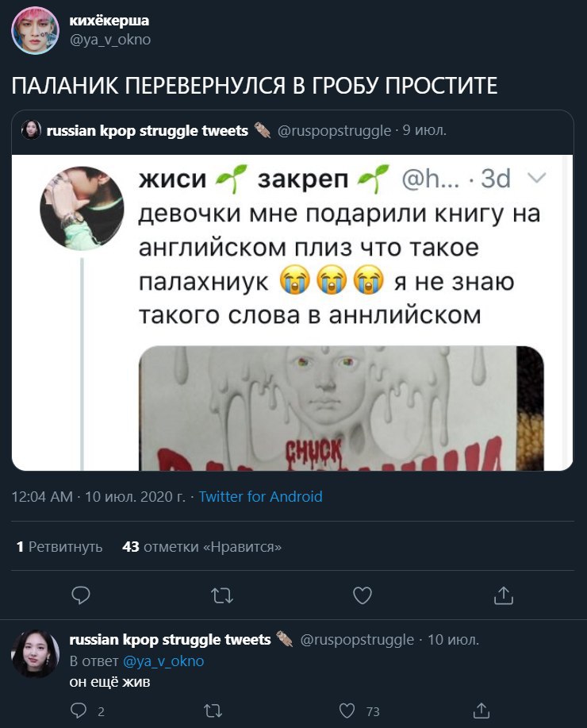Like the main tweet with heart icon

pos(363,595)
